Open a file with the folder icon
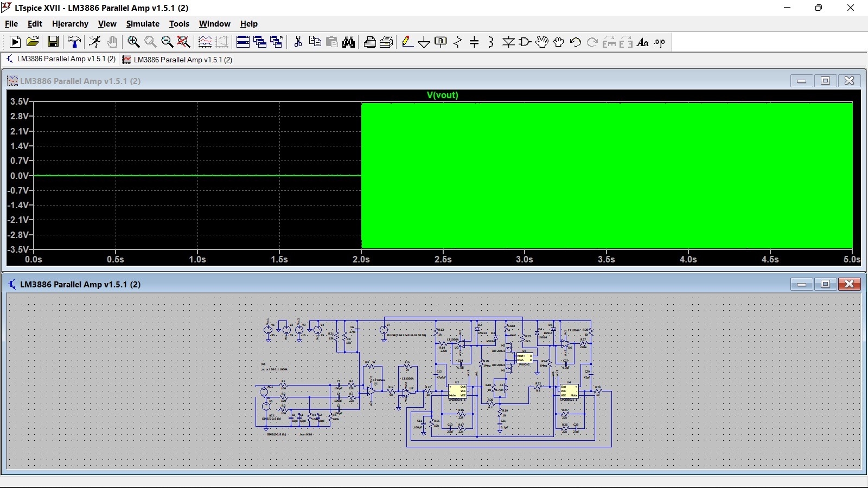 [x=33, y=42]
